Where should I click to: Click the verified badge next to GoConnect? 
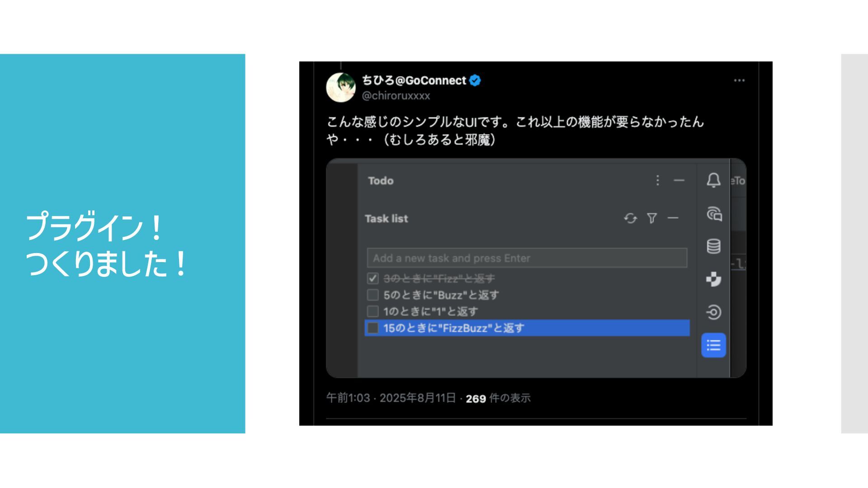click(x=475, y=80)
